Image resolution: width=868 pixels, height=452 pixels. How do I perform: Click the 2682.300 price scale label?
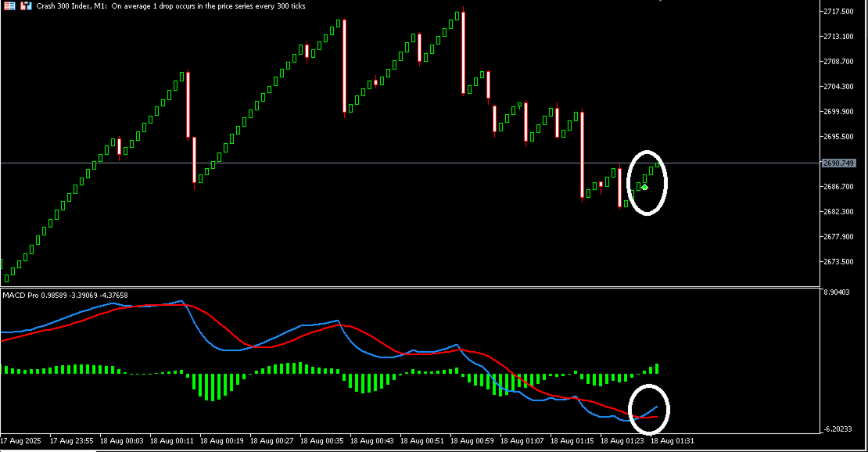click(x=838, y=212)
